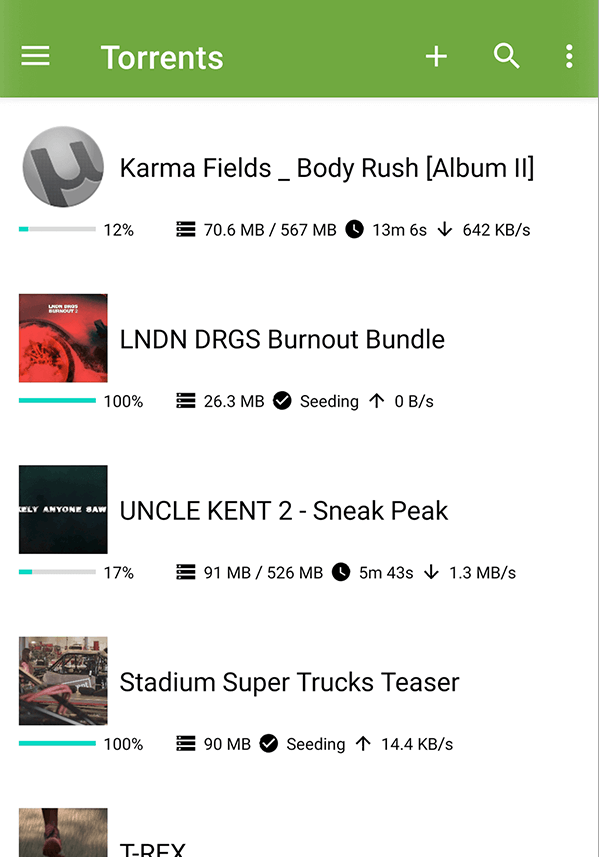Click the download arrow beside 642 KB/s
Viewport: 601px width, 857px height.
[445, 230]
